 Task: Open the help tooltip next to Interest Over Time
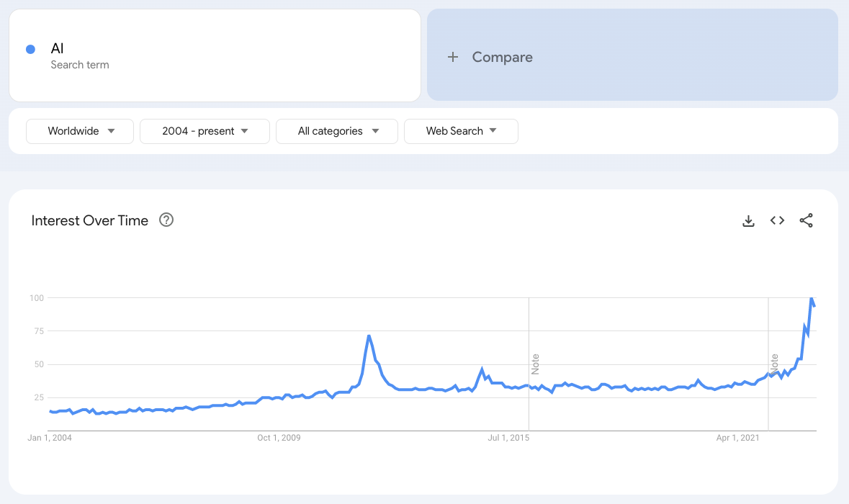(x=166, y=220)
